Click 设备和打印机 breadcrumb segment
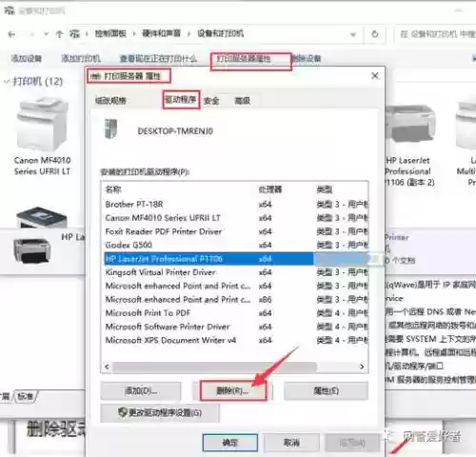The width and height of the screenshot is (476, 457). tap(220, 33)
